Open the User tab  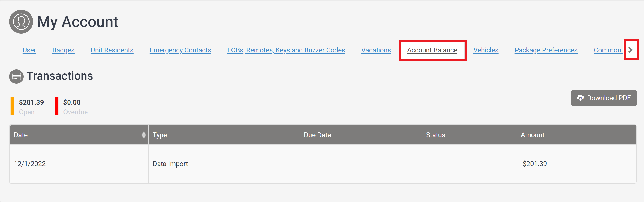pos(29,50)
